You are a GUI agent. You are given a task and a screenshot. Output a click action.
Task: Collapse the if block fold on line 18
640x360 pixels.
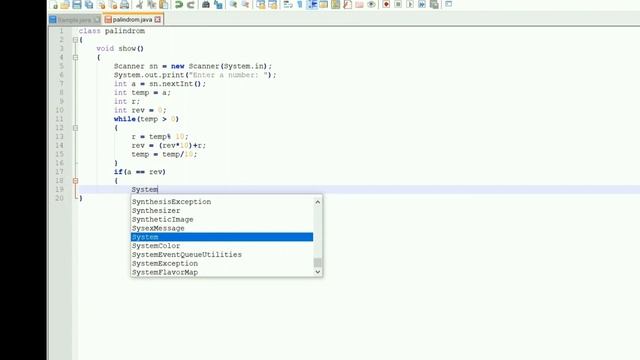click(x=76, y=181)
